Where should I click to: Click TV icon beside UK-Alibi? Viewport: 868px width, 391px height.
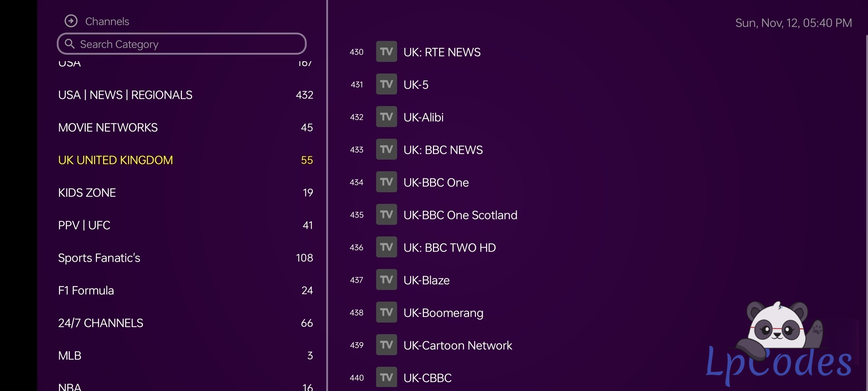(x=386, y=117)
